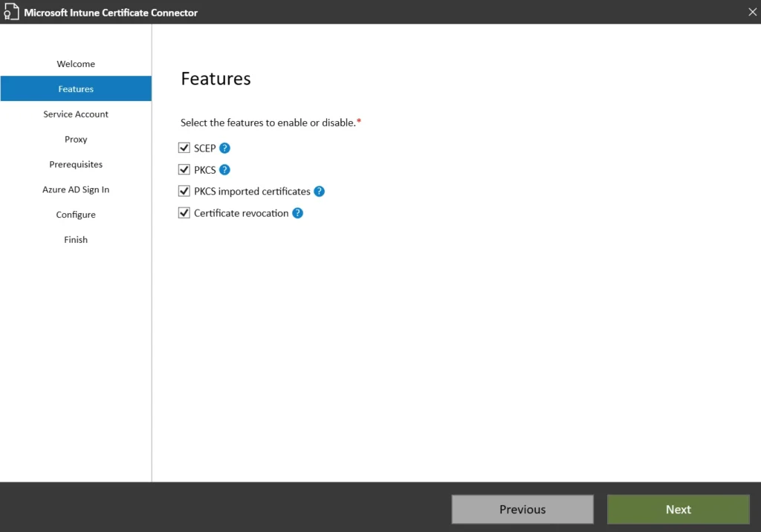
Task: Click the Intune Certificate Connector title icon
Action: (x=12, y=12)
